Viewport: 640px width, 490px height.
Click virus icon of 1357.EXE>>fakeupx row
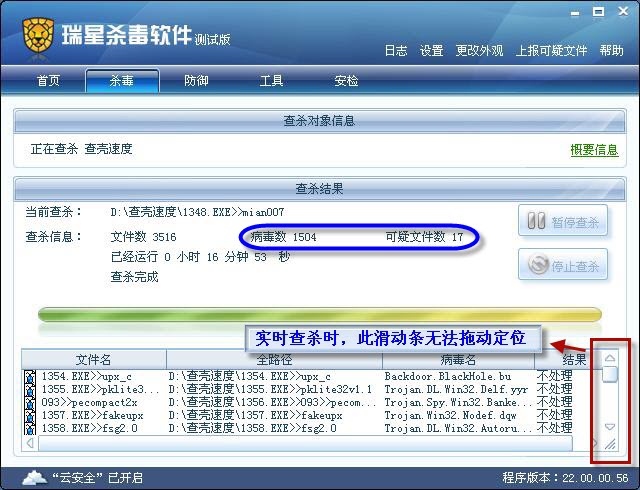pyautogui.click(x=30, y=416)
